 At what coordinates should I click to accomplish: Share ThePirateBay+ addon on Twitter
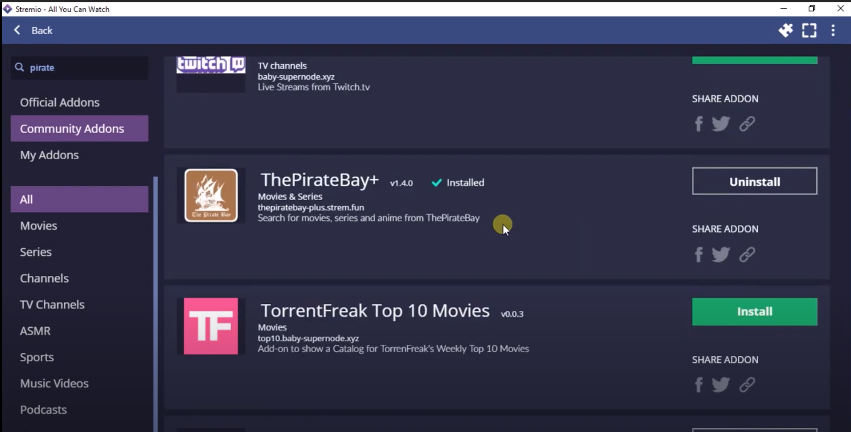(x=721, y=255)
